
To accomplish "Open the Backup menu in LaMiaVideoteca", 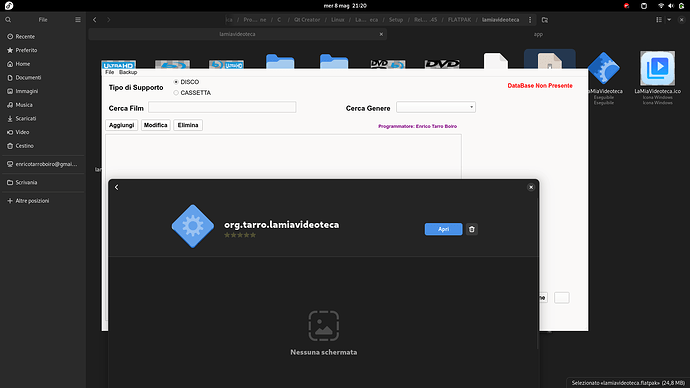I will 128,72.
